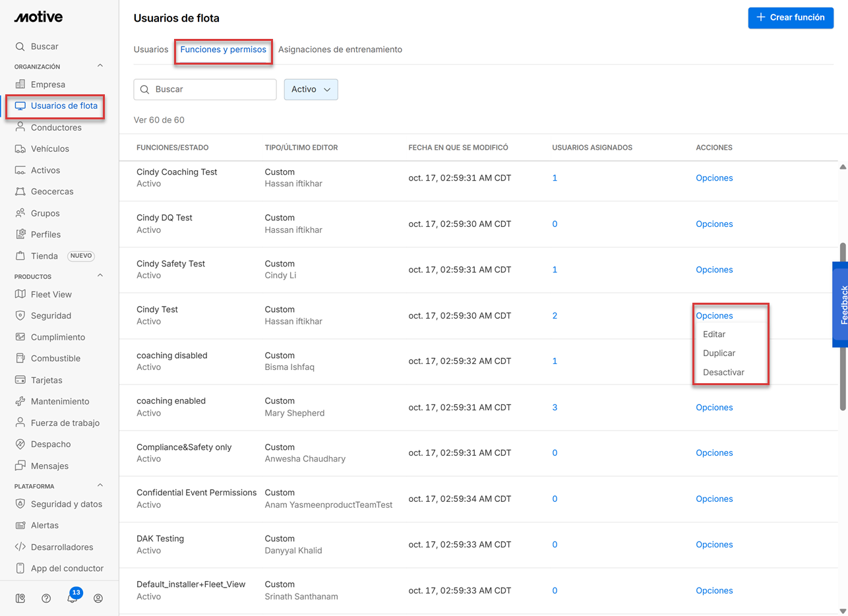Image resolution: width=848 pixels, height=616 pixels.
Task: Choose Desactivar in the options menu
Action: click(x=723, y=372)
